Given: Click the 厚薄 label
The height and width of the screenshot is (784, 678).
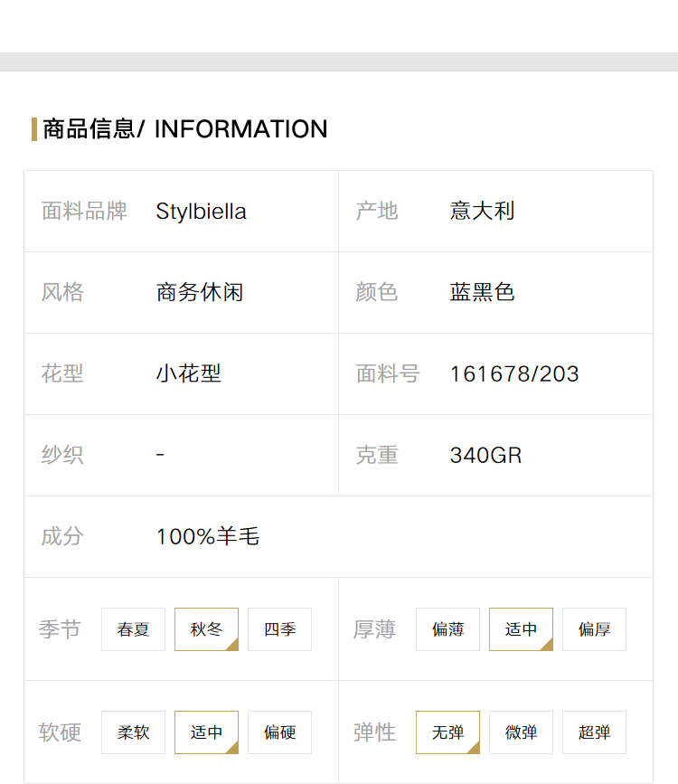Looking at the screenshot, I should [374, 629].
